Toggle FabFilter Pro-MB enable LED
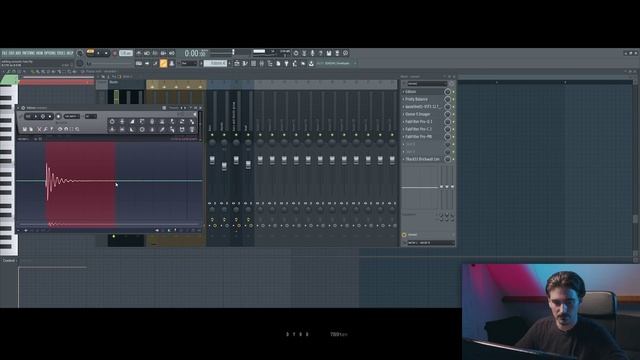This screenshot has width=640, height=360. (453, 137)
